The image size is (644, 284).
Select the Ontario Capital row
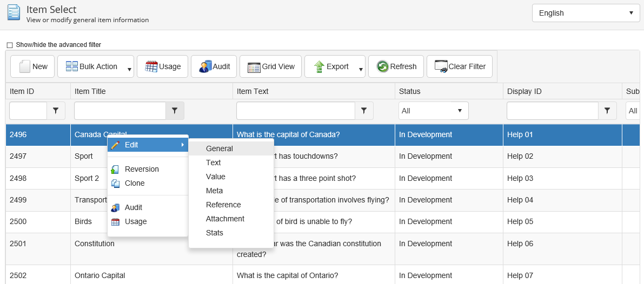(x=100, y=275)
